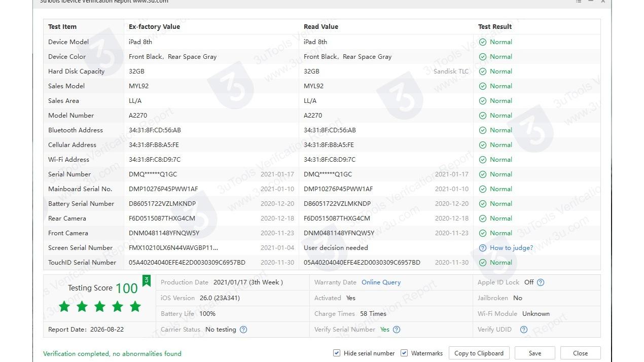
Task: Select Sales Area row label
Action: tap(63, 101)
